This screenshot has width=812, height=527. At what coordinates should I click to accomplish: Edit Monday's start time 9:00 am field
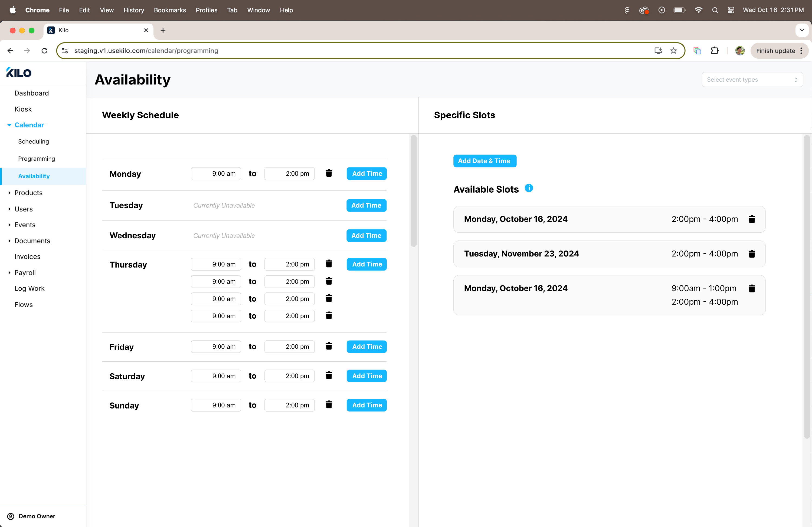coord(216,173)
